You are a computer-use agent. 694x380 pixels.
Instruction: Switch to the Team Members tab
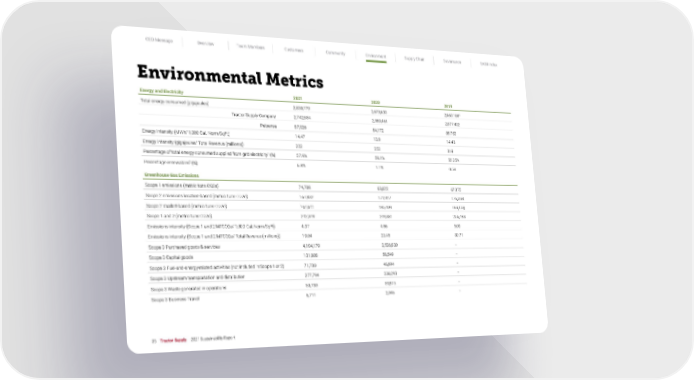pos(250,47)
